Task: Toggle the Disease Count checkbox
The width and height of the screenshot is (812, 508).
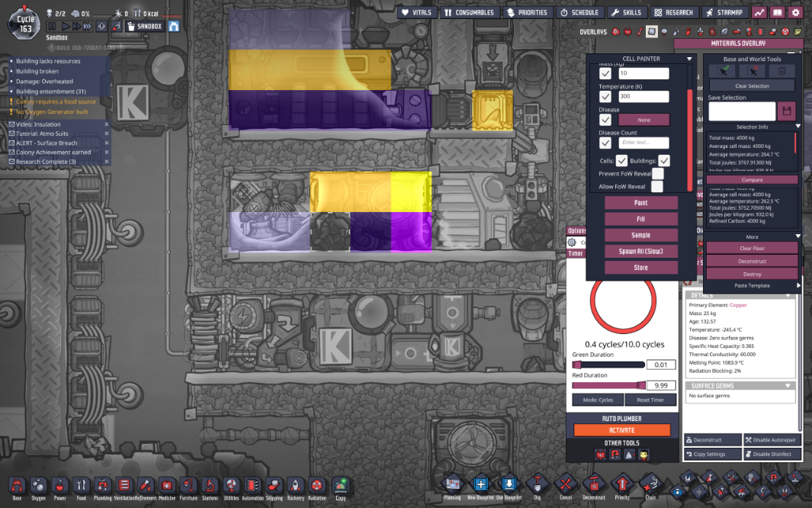Action: coord(605,143)
